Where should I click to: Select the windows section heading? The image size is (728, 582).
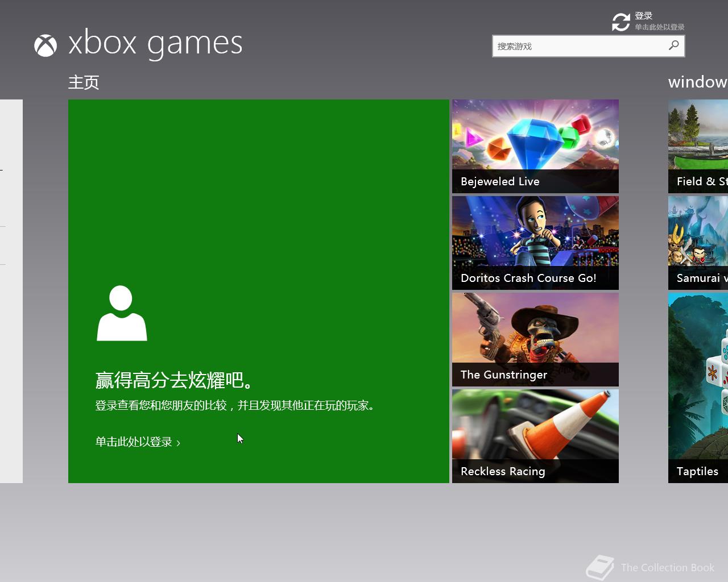(x=698, y=82)
